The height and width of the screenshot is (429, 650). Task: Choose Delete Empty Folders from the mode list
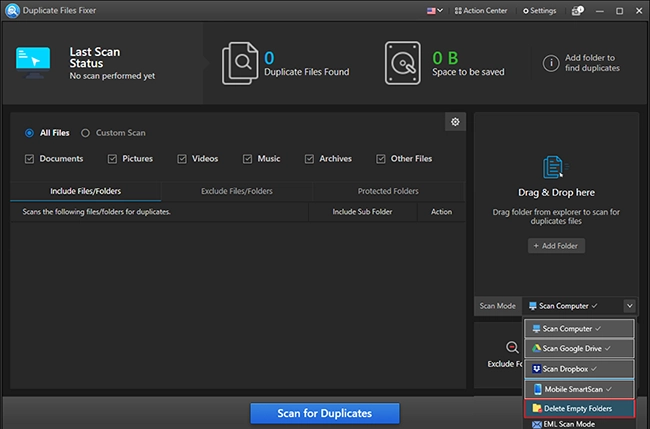[579, 409]
